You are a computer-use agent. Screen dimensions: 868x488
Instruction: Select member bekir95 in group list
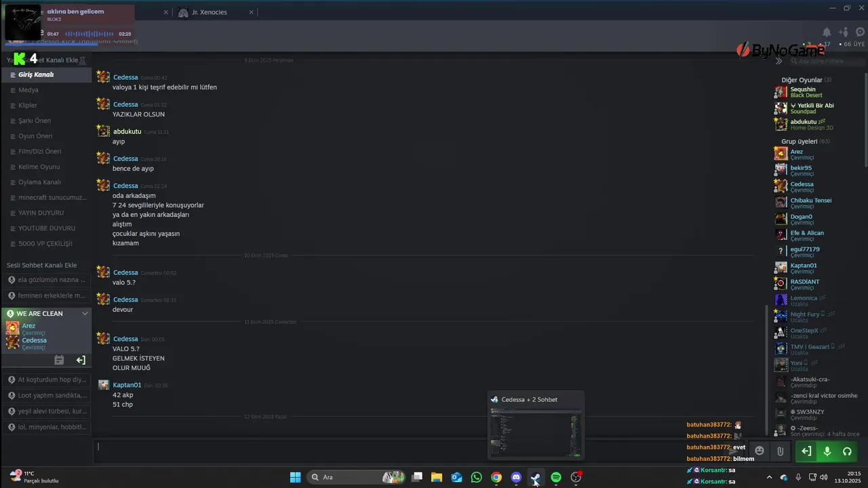(x=818, y=171)
